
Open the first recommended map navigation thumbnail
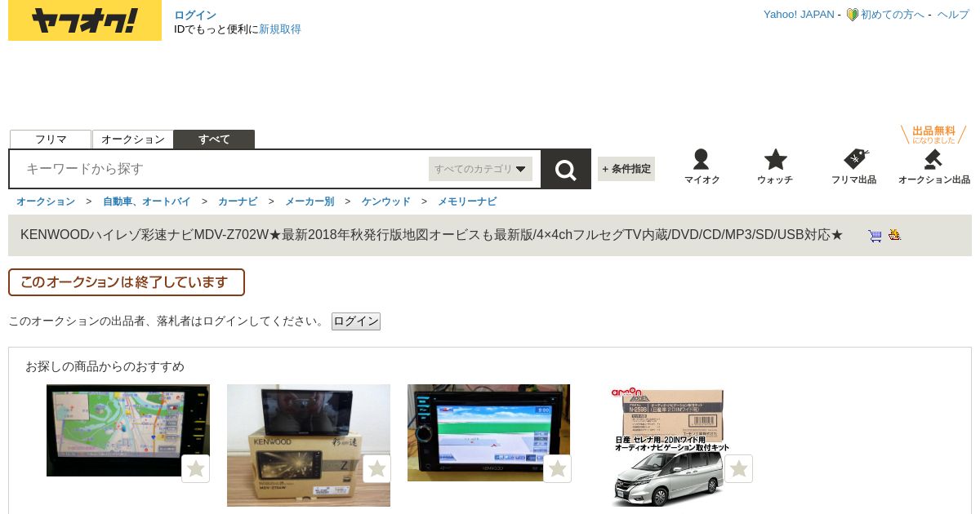128,430
